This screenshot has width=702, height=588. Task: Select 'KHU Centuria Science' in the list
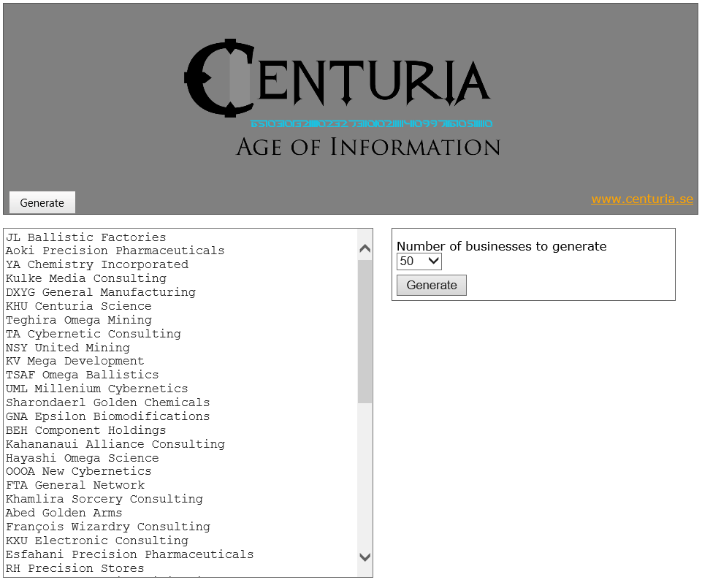click(79, 306)
